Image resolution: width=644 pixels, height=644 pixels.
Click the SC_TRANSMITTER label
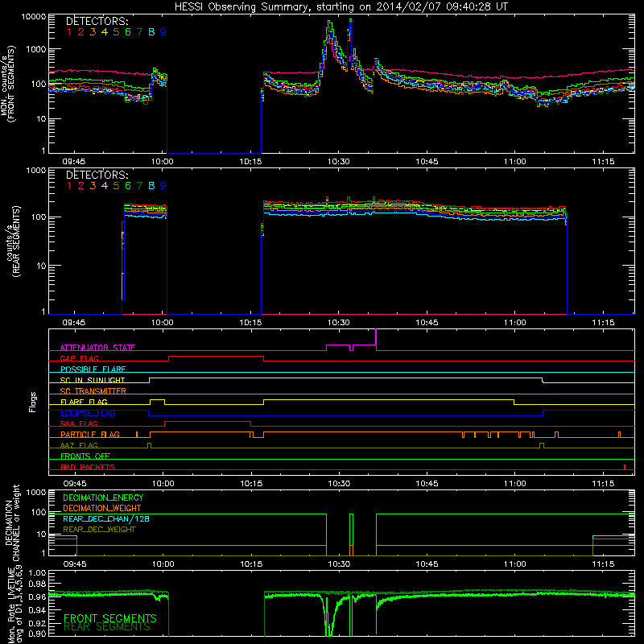point(93,391)
